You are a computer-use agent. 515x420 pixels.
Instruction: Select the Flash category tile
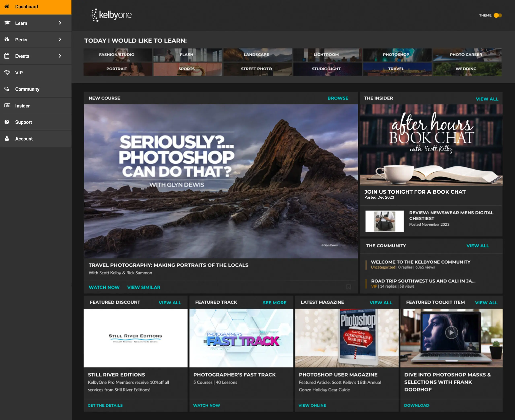point(187,55)
